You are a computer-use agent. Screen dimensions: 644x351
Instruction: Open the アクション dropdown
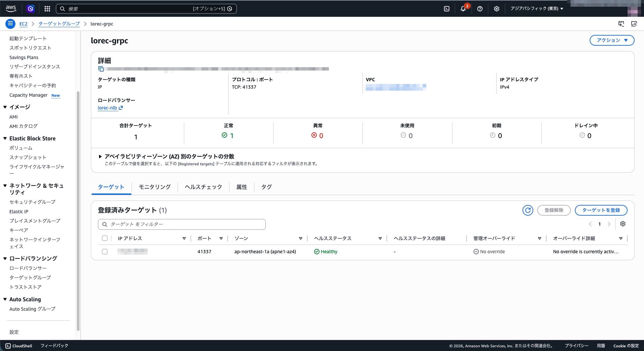pyautogui.click(x=612, y=40)
